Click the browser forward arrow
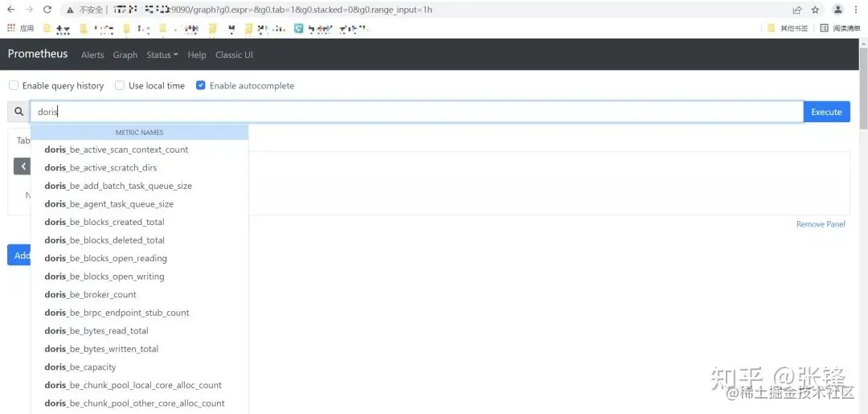Screen dimensions: 868x414 click(x=29, y=10)
